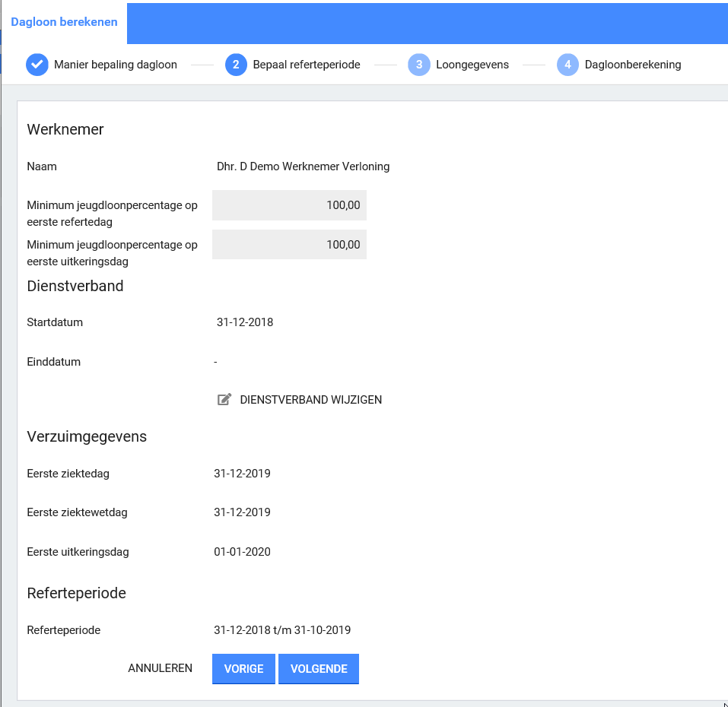This screenshot has width=728, height=707.
Task: Click the DIENSTVERBAND WIJZIGEN link text
Action: click(310, 399)
